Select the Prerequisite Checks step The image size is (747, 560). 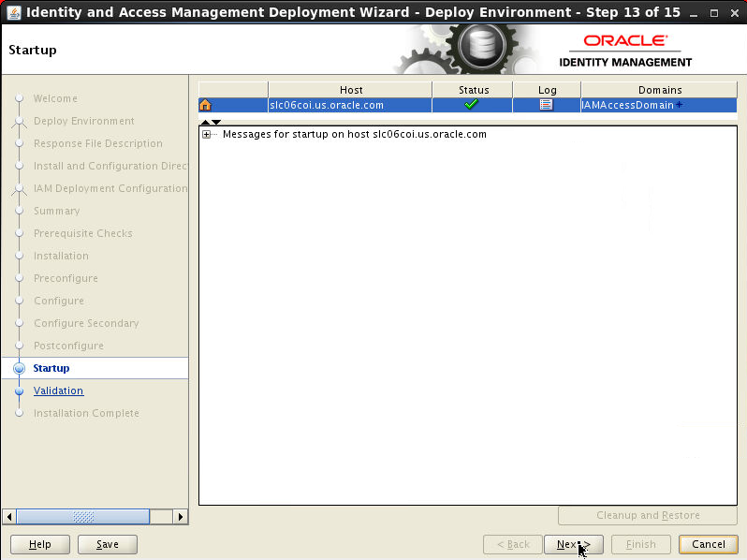[x=83, y=233]
